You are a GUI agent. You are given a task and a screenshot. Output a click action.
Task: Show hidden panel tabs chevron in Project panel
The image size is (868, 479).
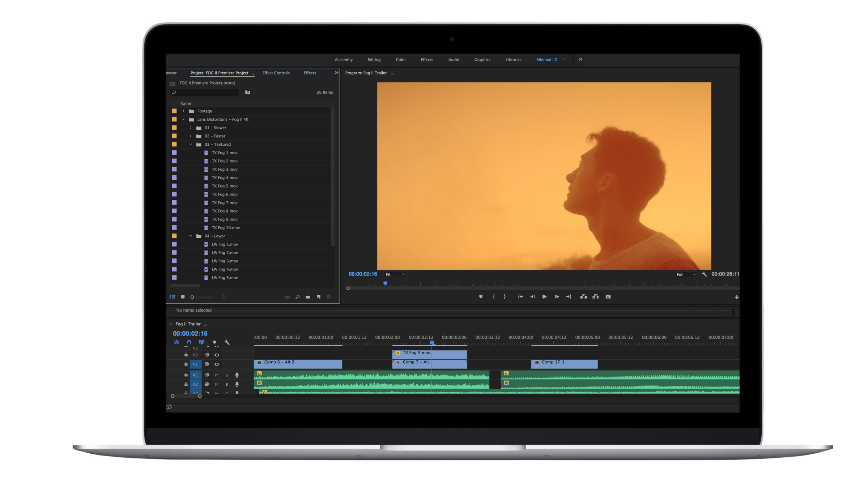click(336, 73)
